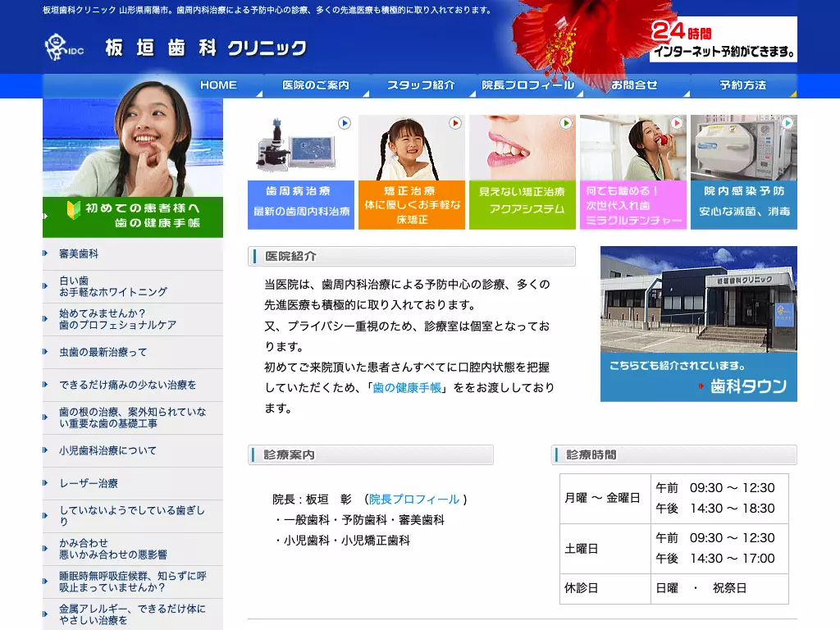840x630 pixels.
Task: Open 予約方法 in the navigation bar
Action: point(743,85)
